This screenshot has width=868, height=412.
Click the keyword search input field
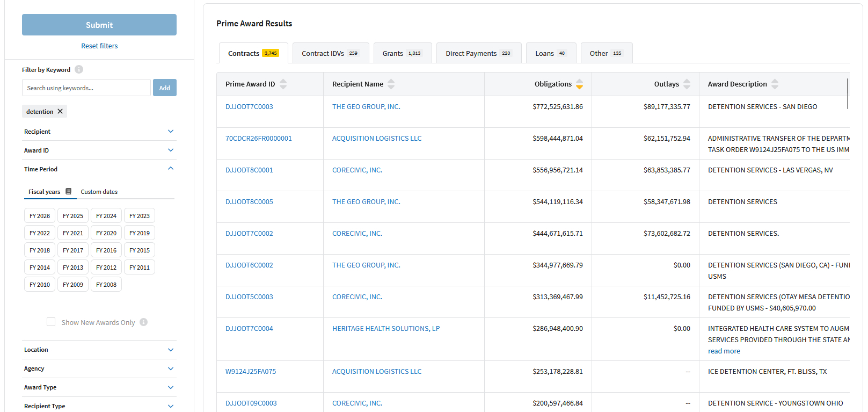tap(86, 88)
